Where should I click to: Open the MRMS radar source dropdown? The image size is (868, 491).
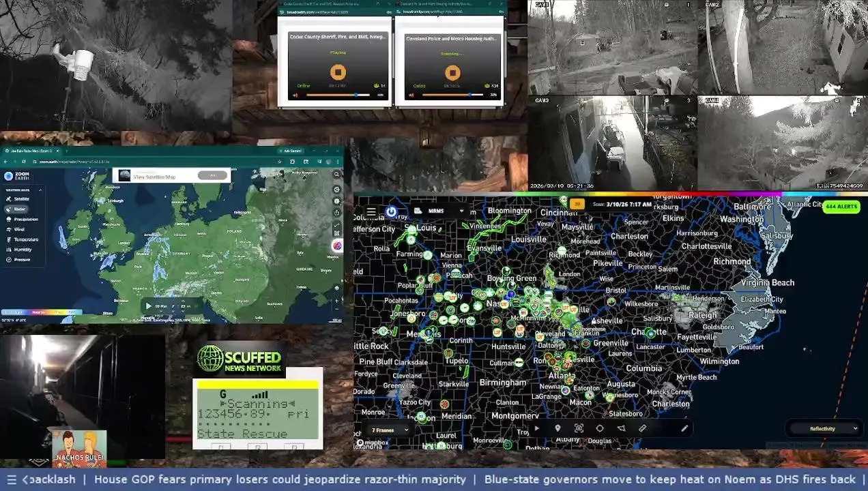tap(439, 211)
